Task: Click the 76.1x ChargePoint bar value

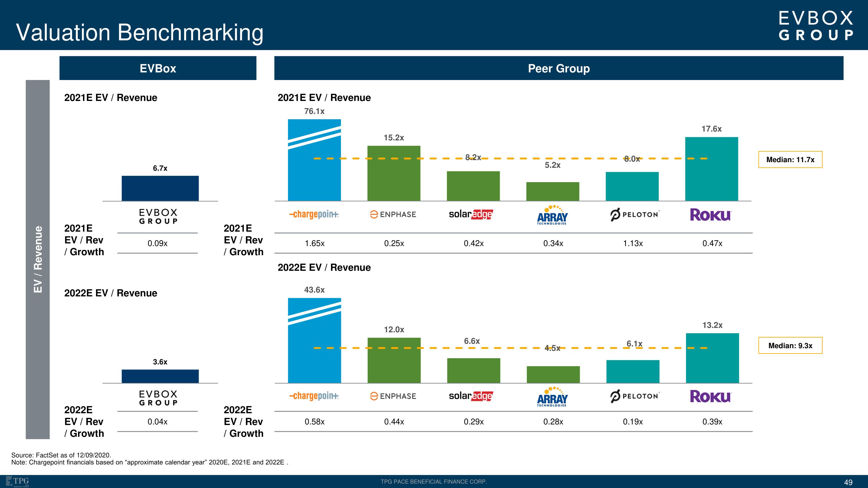Action: (314, 111)
